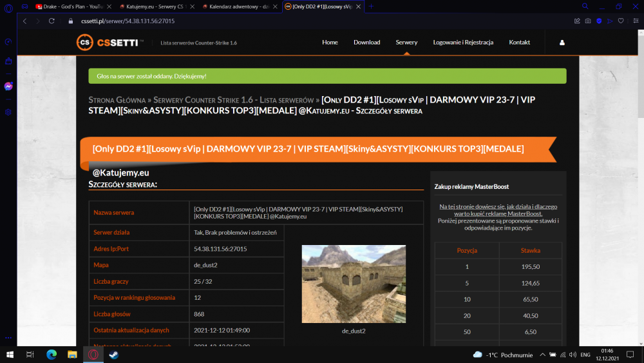Close the Drake God's Plan tab
644x363 pixels.
(109, 6)
